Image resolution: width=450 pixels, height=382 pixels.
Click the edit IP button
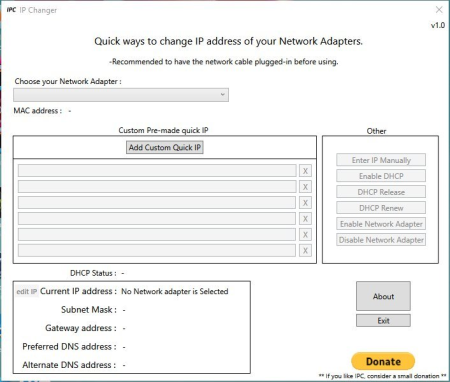27,291
